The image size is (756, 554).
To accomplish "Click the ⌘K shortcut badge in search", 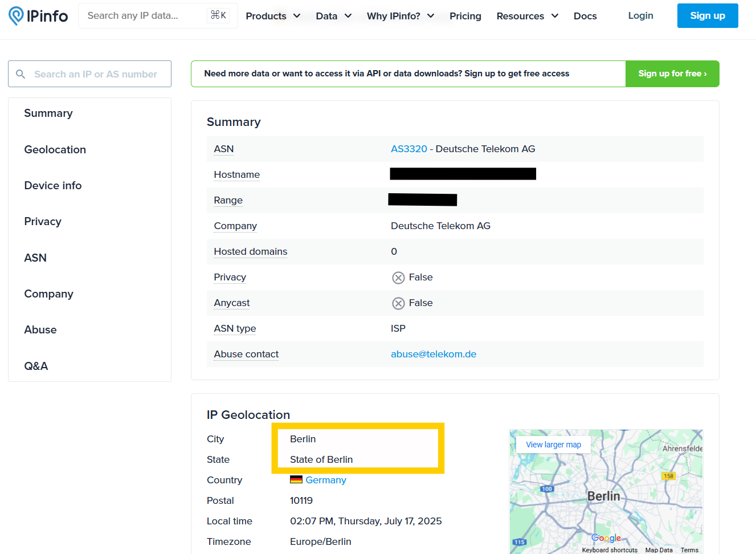I will coord(218,15).
